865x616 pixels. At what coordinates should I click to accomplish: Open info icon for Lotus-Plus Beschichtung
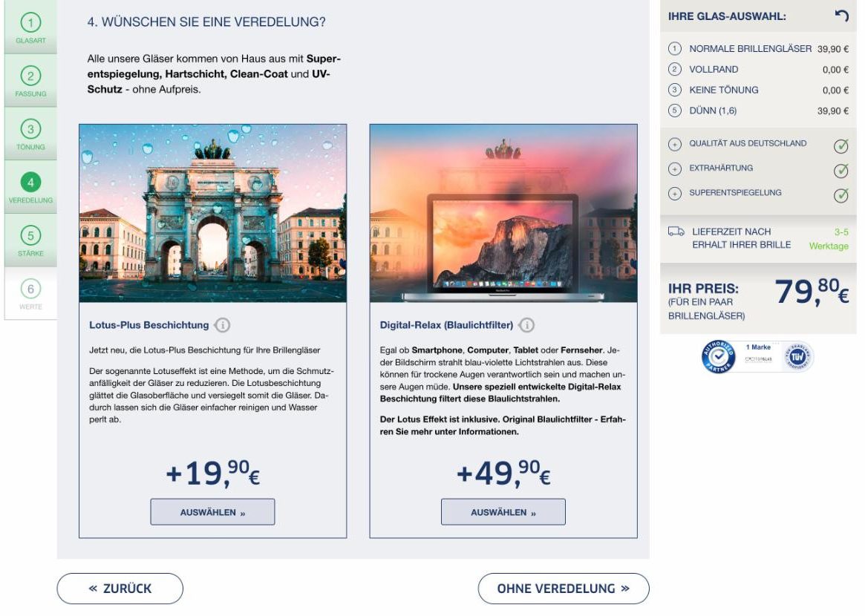pyautogui.click(x=222, y=325)
